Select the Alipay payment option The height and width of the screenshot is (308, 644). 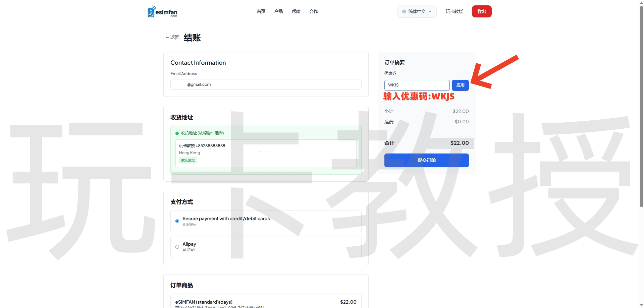coord(266,247)
